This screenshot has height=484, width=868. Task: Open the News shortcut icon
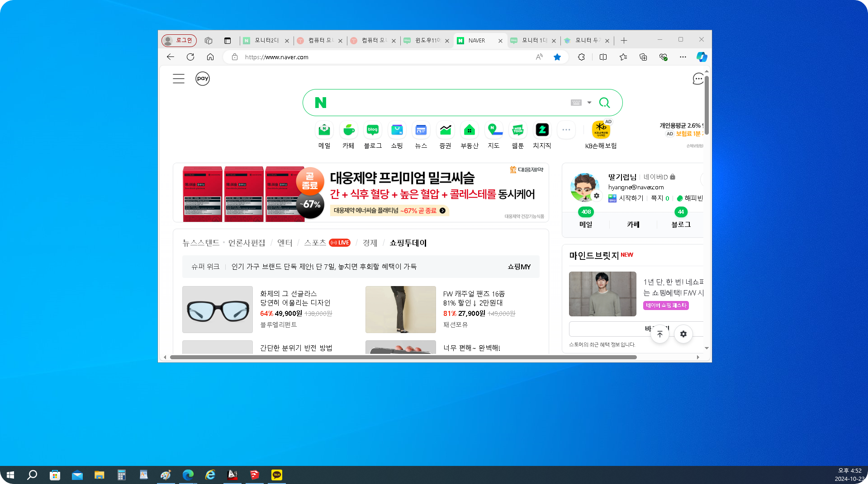pyautogui.click(x=421, y=130)
